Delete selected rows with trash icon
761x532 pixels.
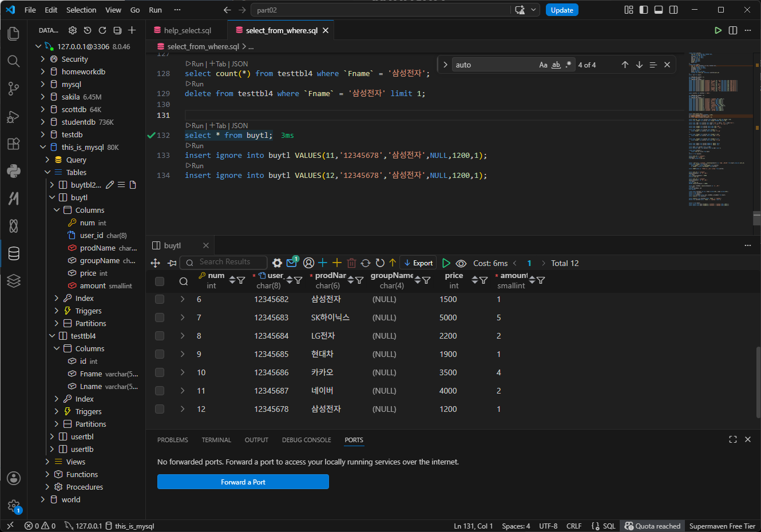(x=351, y=263)
